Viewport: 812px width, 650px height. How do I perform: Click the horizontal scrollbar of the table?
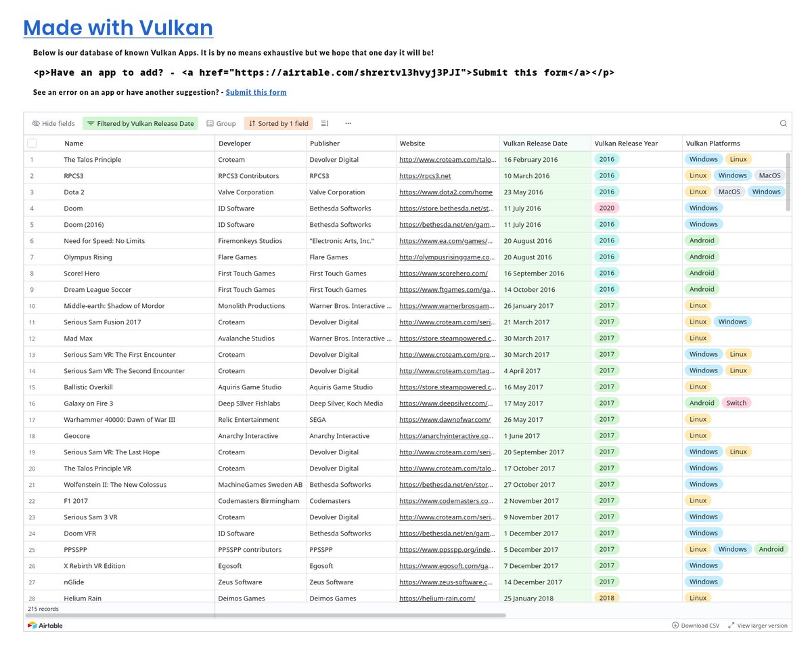[x=267, y=615]
